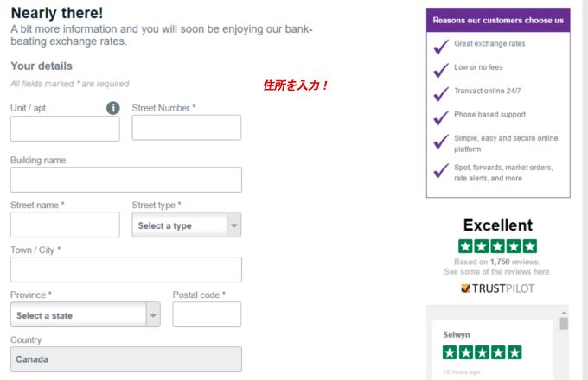The width and height of the screenshot is (588, 380).
Task: Click checkmark beside Great exchange rates
Action: pyautogui.click(x=441, y=44)
